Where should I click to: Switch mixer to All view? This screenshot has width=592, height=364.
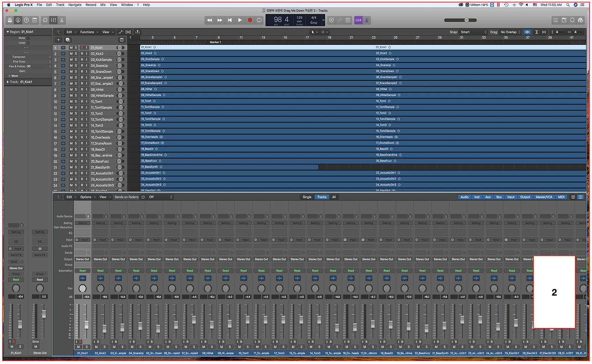point(334,197)
